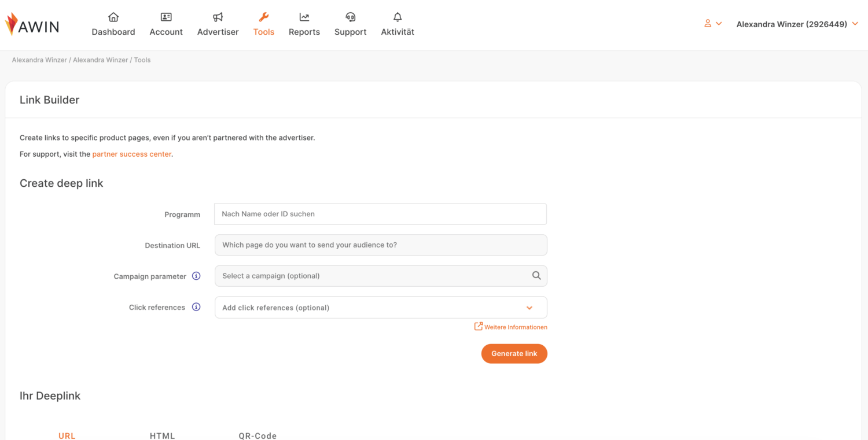Click the magnifier in the campaign field
This screenshot has width=868, height=440.
[536, 276]
